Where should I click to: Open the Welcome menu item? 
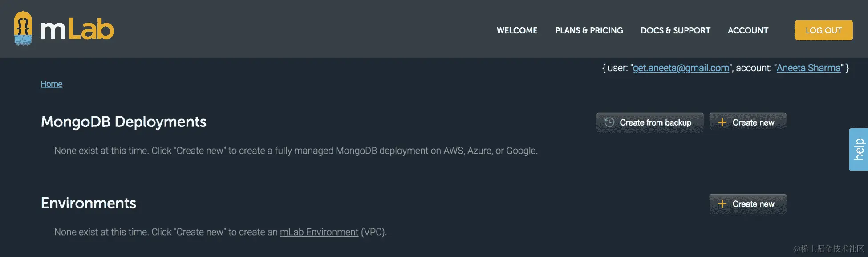pyautogui.click(x=517, y=30)
